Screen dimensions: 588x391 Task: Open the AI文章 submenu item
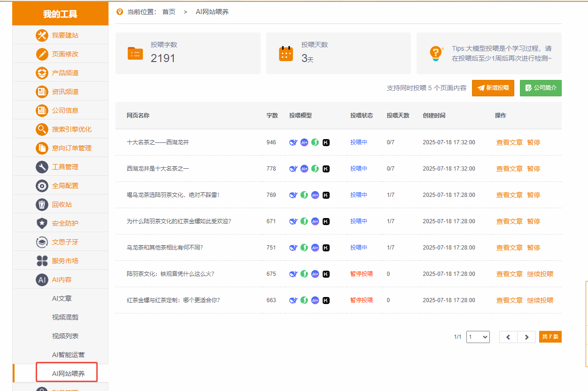(x=62, y=298)
